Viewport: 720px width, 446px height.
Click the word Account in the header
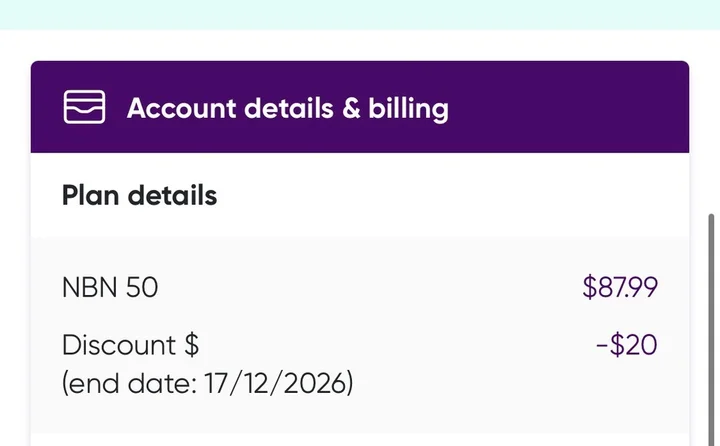181,108
